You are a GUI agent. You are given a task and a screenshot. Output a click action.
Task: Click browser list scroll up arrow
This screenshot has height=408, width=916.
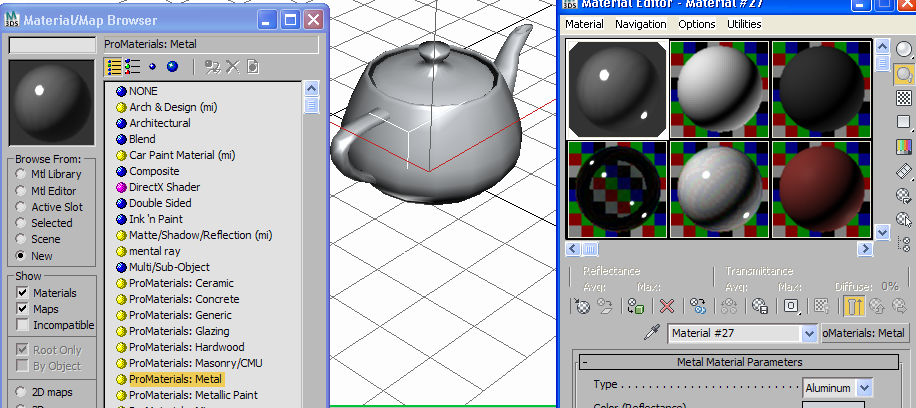point(311,88)
